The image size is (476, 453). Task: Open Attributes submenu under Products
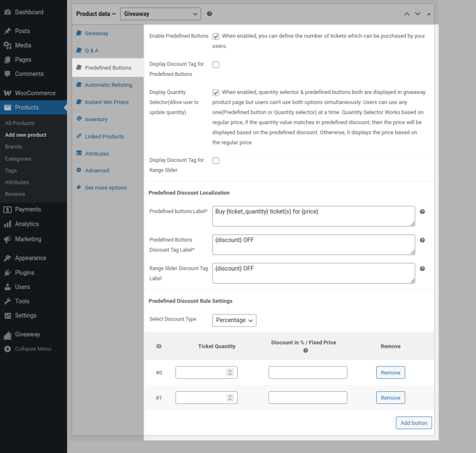[x=17, y=182]
